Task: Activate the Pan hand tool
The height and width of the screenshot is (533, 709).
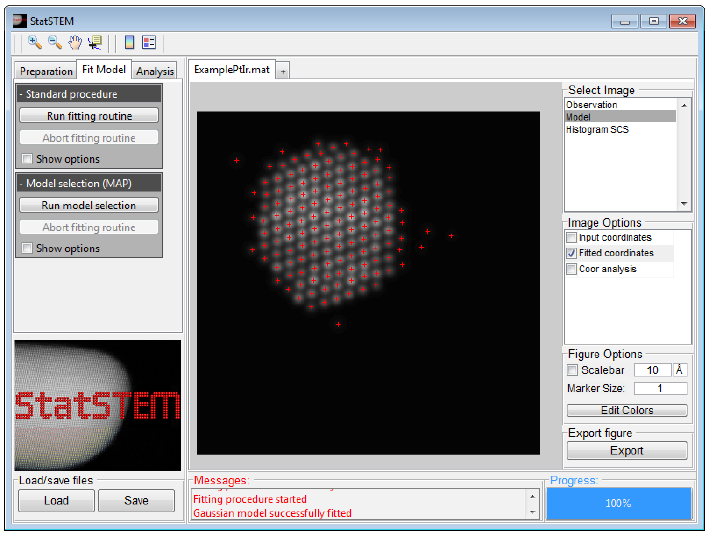Action: 75,43
